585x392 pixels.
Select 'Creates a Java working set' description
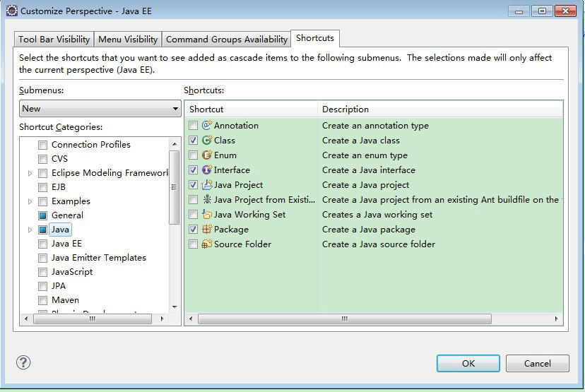click(377, 215)
